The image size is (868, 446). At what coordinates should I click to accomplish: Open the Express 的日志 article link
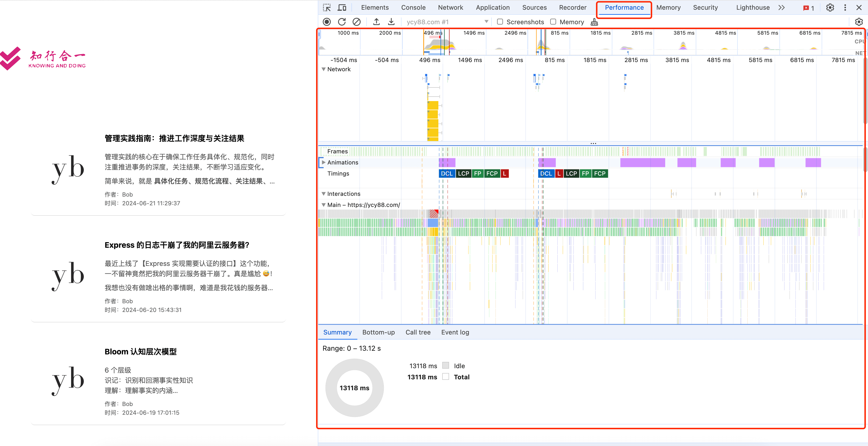177,245
